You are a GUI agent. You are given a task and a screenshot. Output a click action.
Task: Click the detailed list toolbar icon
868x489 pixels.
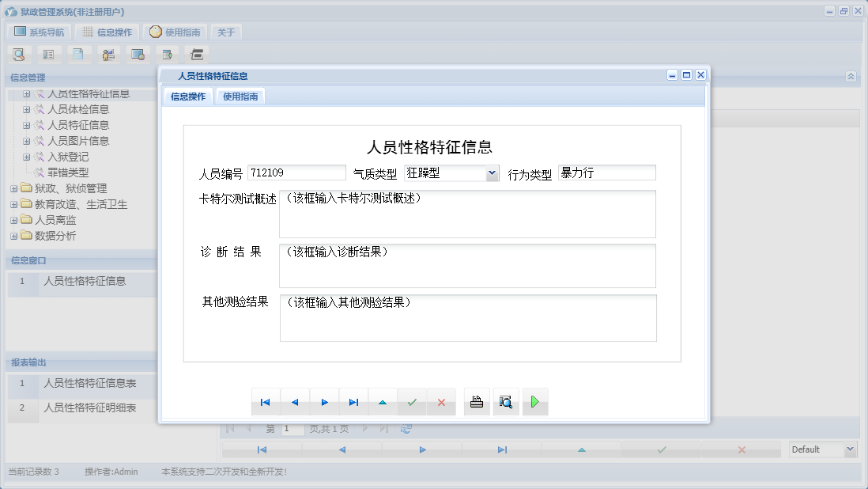tap(48, 54)
